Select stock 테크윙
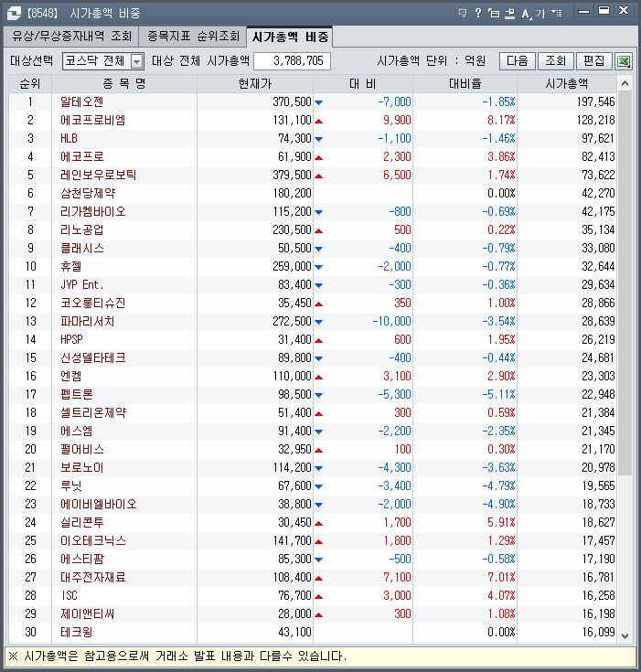This screenshot has height=672, width=641. 76,632
